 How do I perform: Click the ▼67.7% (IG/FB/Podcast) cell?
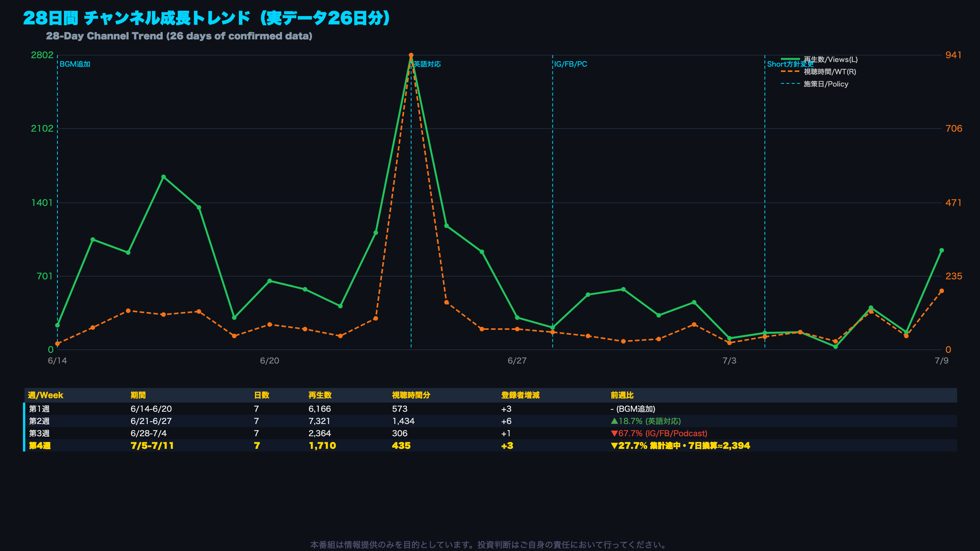click(659, 433)
